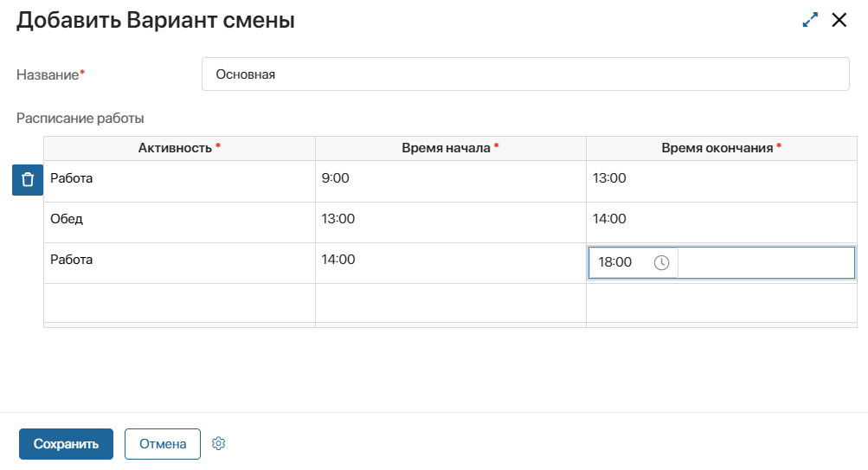The width and height of the screenshot is (868, 470).
Task: Click the 14:00 start time in third row
Action: 450,260
